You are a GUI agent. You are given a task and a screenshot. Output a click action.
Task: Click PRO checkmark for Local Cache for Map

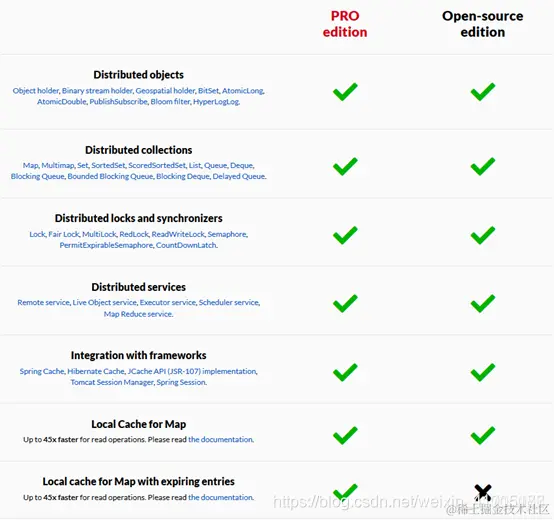point(345,435)
